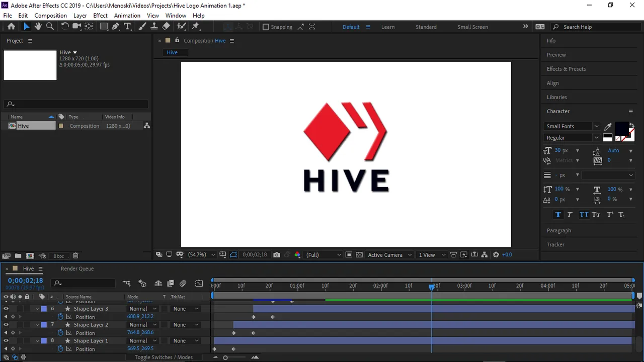
Task: Toggle the transparency grid icon in viewer
Action: coord(359,255)
